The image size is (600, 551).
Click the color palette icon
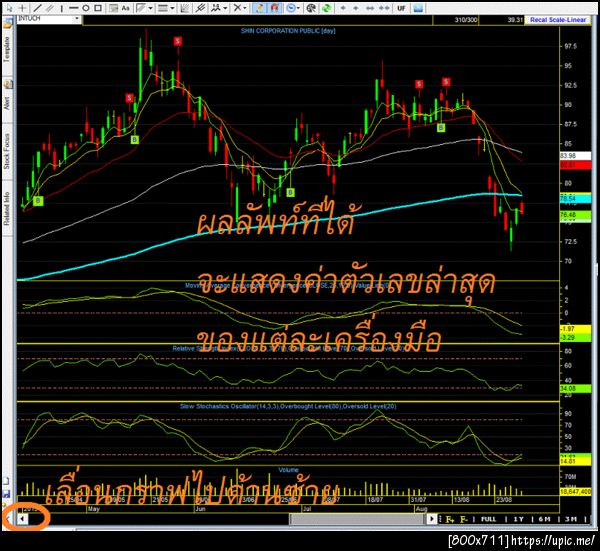[311, 8]
